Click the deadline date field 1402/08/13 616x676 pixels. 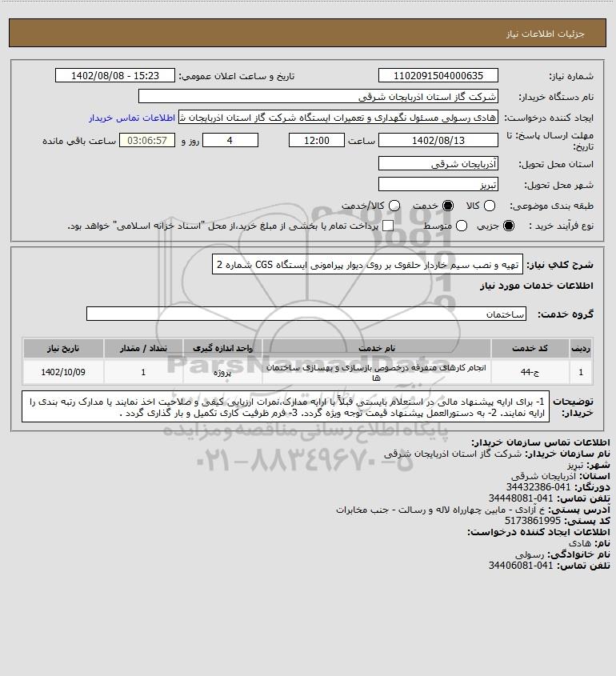pos(438,140)
